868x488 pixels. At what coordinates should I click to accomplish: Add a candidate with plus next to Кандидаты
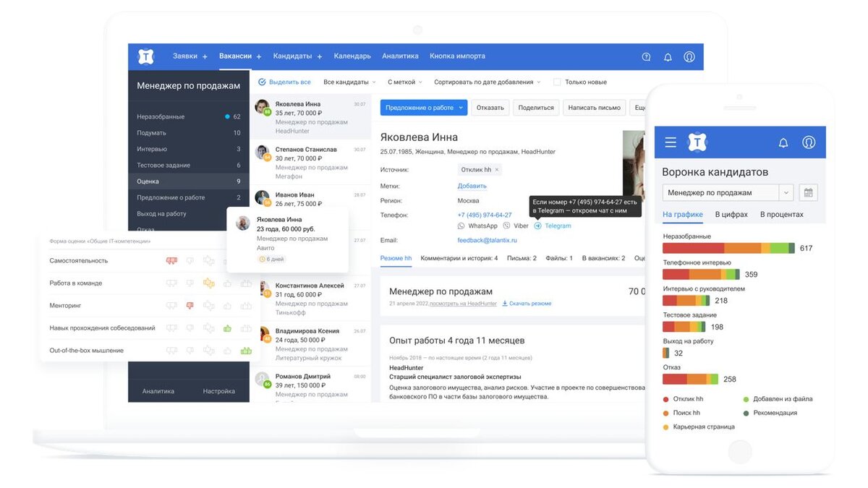(319, 56)
